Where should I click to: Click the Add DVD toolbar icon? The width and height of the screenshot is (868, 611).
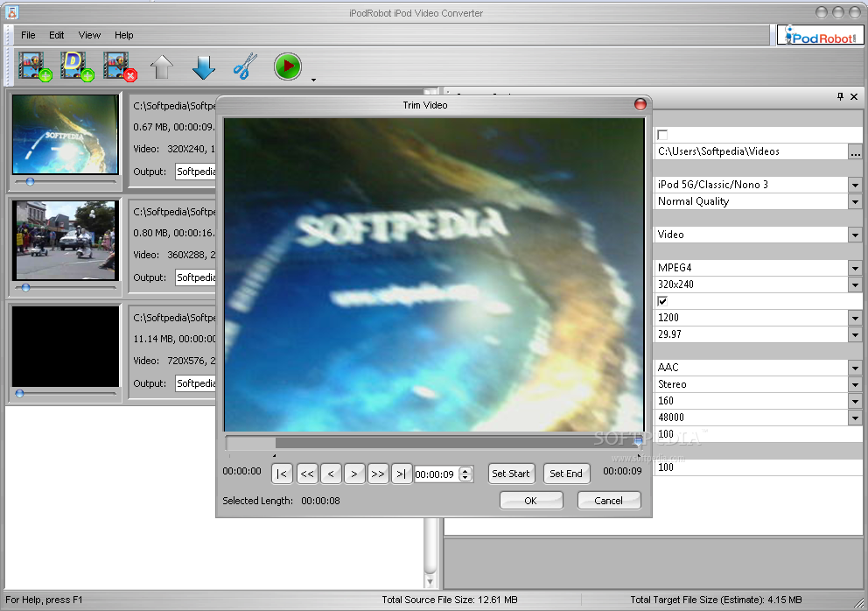tap(77, 67)
